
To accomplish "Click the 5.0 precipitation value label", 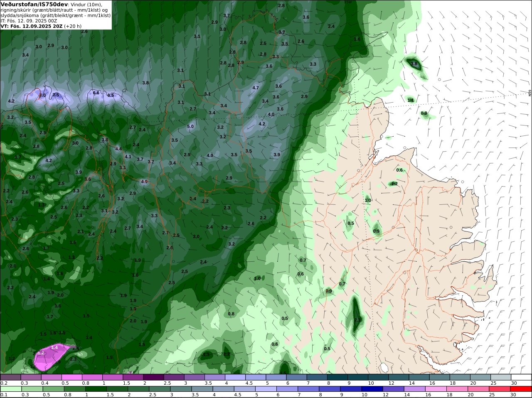I will [190, 126].
